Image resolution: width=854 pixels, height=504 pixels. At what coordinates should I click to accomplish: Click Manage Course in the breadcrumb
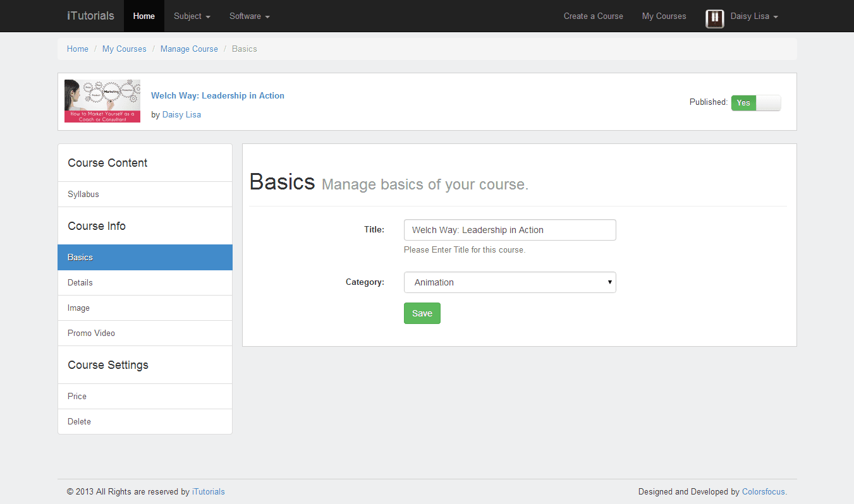[189, 49]
